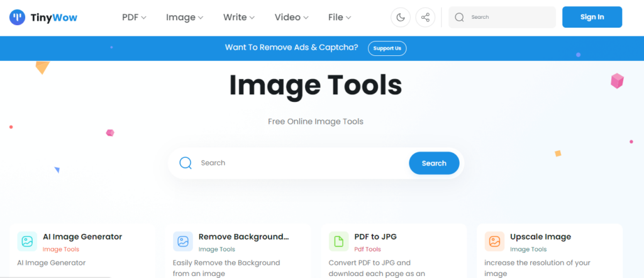Click the Remove Background tool icon
Image resolution: width=644 pixels, height=278 pixels.
pyautogui.click(x=183, y=241)
